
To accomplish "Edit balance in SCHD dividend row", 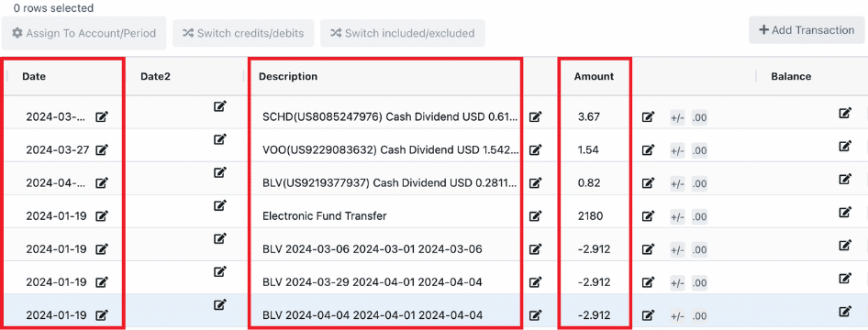I will pos(845,113).
